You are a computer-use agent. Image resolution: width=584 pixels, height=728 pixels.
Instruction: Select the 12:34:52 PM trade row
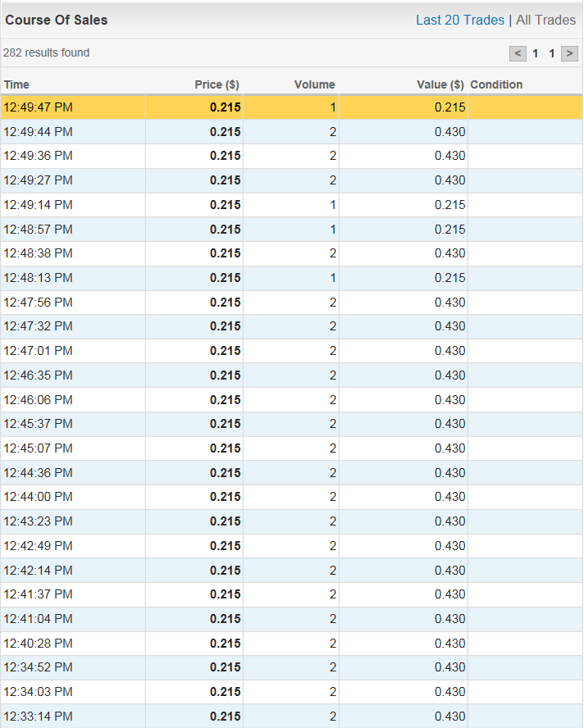(x=292, y=667)
